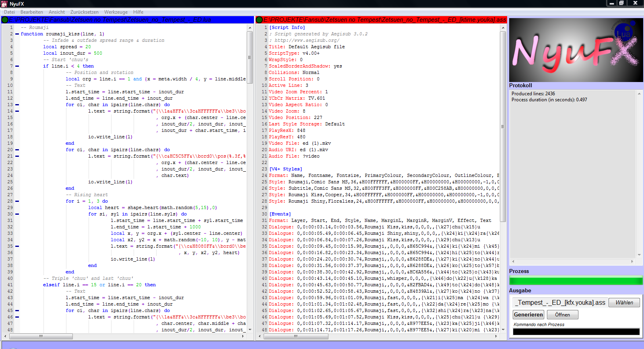Click the Protokoll log's scroll-down arrow
Image resolution: width=644 pixels, height=349 pixels.
coord(639,255)
